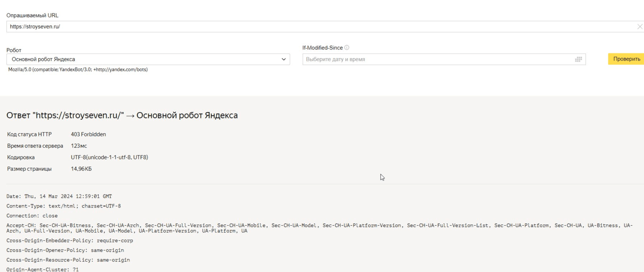The image size is (644, 272).
Task: Click the info icon next to If-Modified-Since
Action: pyautogui.click(x=347, y=48)
